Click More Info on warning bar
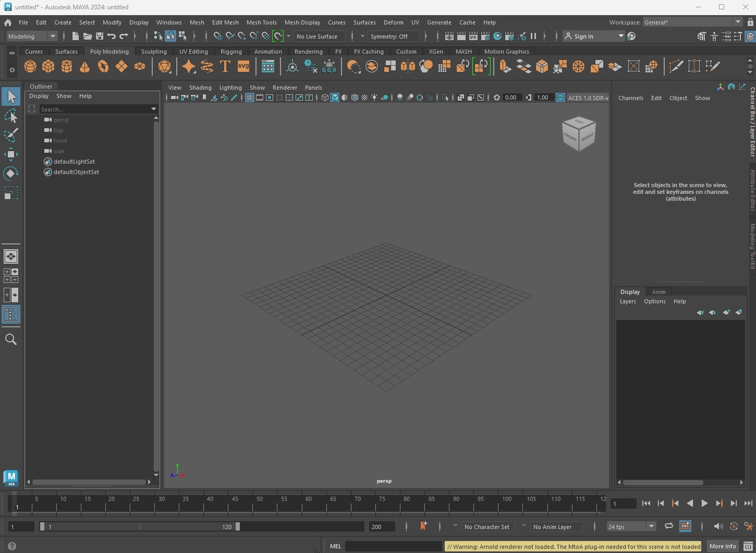Image resolution: width=756 pixels, height=553 pixels. [723, 546]
